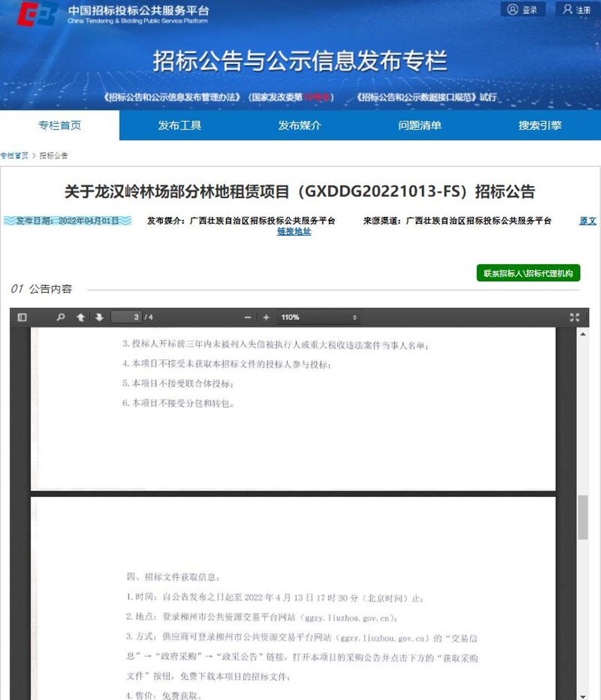Click the 招标公告和公示信息发布管理办法 link

(172, 97)
